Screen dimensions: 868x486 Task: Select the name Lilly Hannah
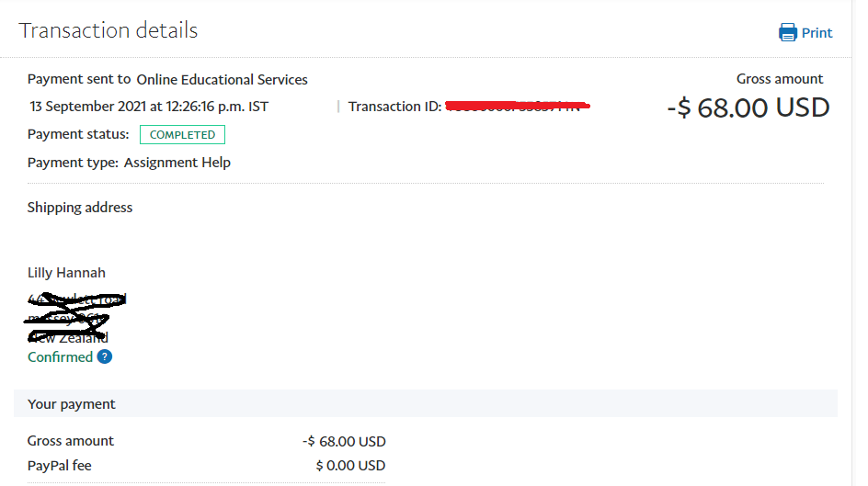66,273
